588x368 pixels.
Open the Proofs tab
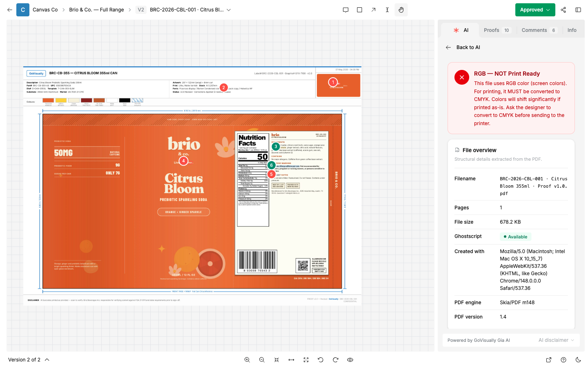pos(497,30)
